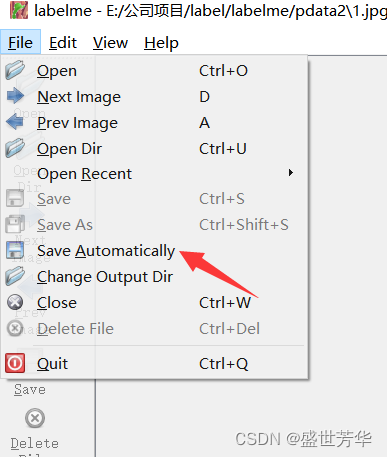
Task: Open the Open Recent submenu
Action: coord(154,173)
